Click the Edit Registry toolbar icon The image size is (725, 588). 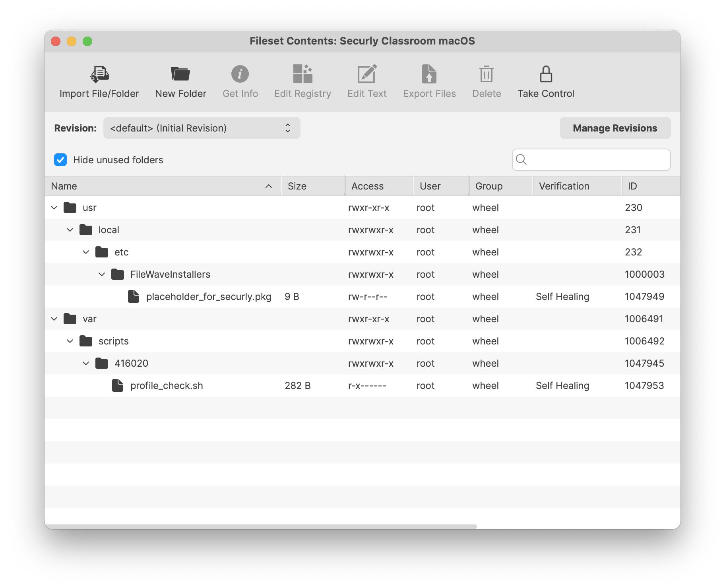coord(302,74)
